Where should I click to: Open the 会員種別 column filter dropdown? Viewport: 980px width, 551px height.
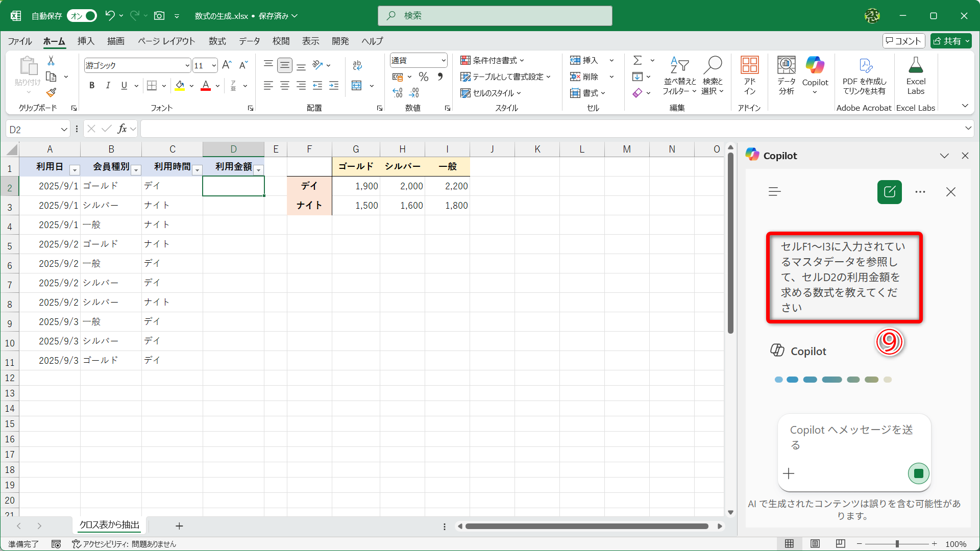[x=136, y=170]
